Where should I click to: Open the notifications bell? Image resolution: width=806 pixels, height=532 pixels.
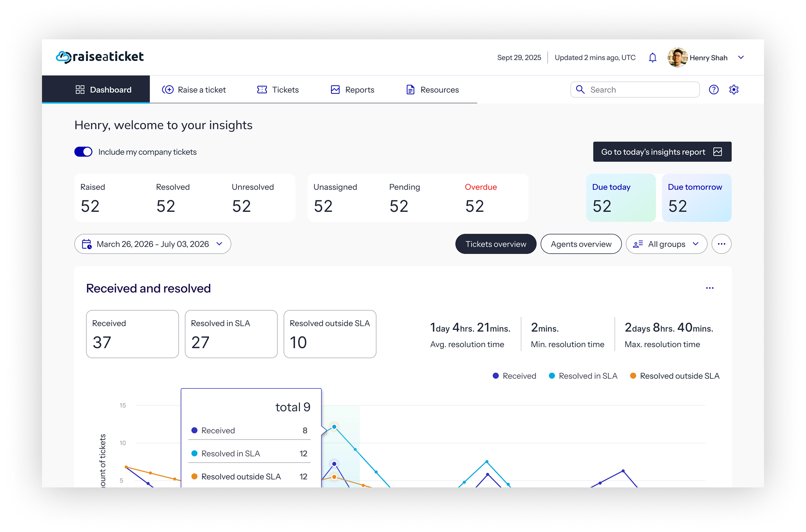(x=652, y=58)
